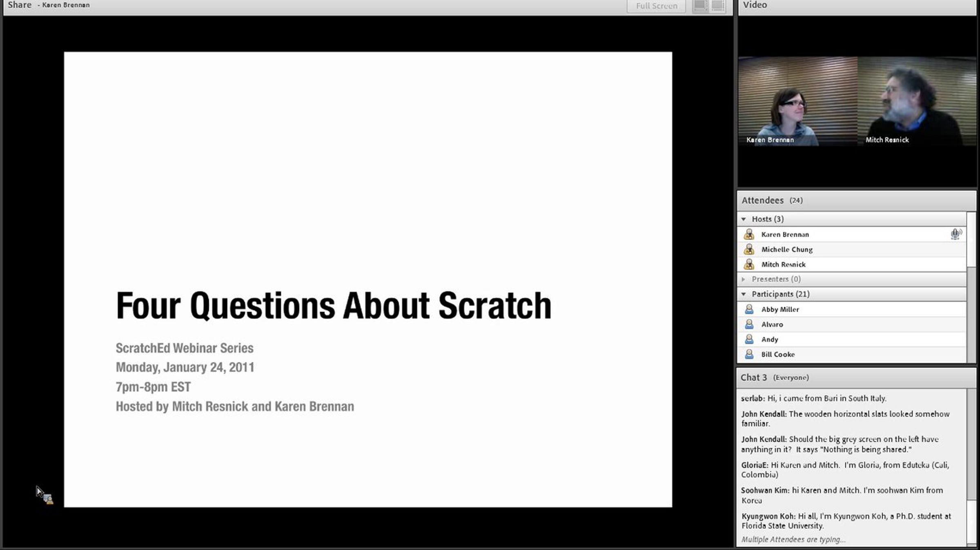Click the first view icon right of Full Screen
This screenshot has width=980, height=550.
click(x=700, y=6)
